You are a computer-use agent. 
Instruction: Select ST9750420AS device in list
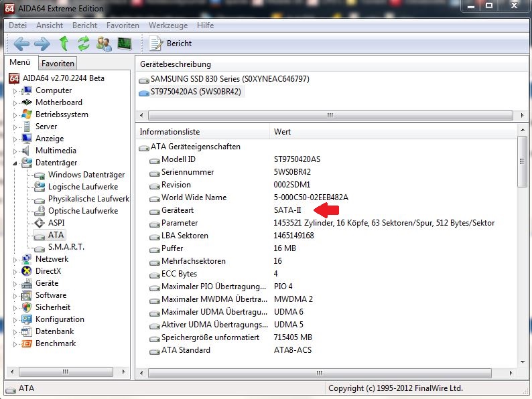(x=196, y=92)
